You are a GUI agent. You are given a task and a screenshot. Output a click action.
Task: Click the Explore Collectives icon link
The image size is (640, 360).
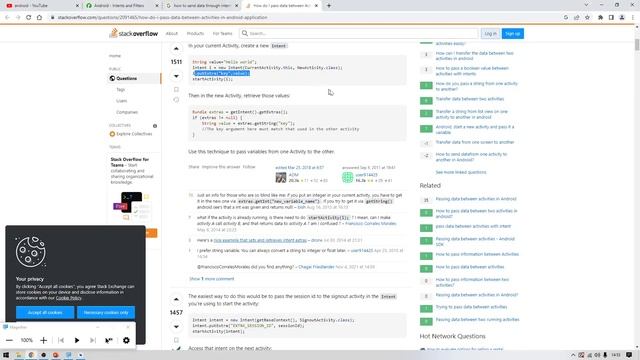click(112, 134)
